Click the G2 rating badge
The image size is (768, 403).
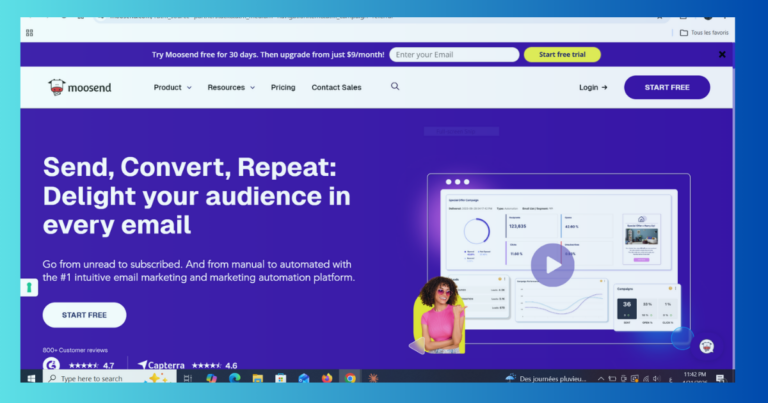[51, 364]
